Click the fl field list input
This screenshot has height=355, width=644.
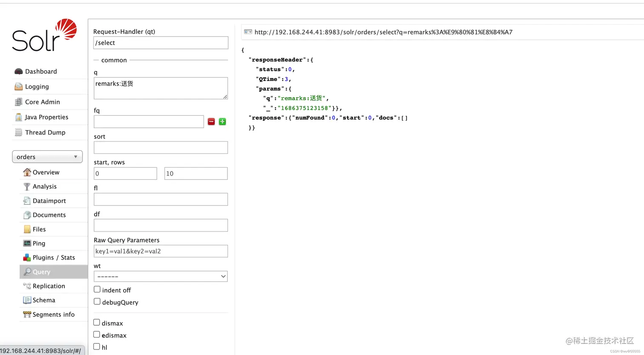161,199
